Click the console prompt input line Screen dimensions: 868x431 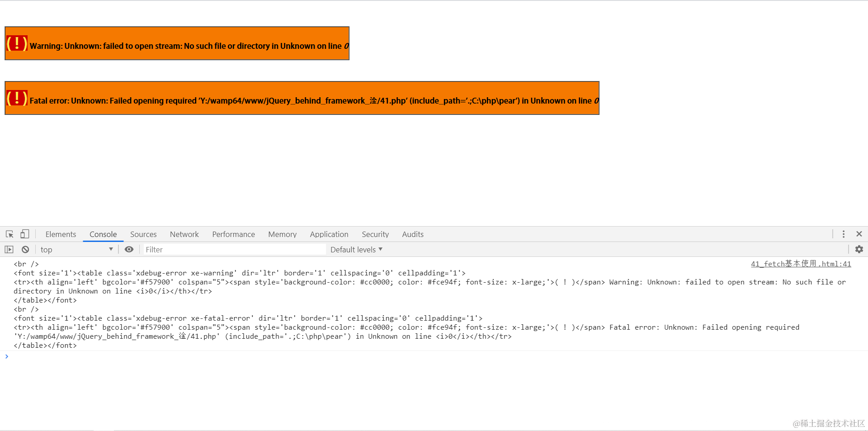coord(434,356)
